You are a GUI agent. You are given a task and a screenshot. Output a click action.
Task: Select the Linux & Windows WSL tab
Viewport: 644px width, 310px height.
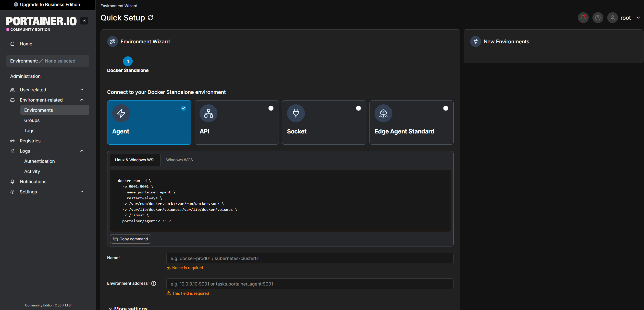[x=135, y=160]
